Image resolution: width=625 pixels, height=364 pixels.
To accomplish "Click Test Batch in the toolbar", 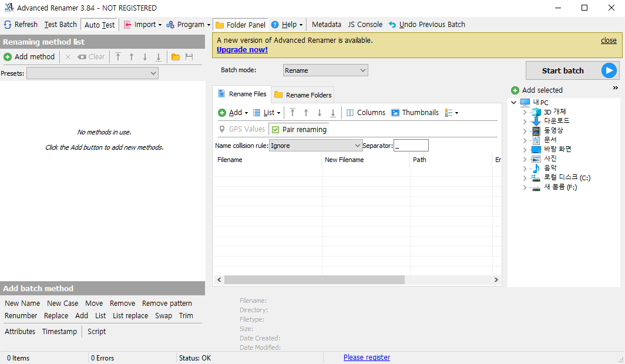I will [61, 25].
